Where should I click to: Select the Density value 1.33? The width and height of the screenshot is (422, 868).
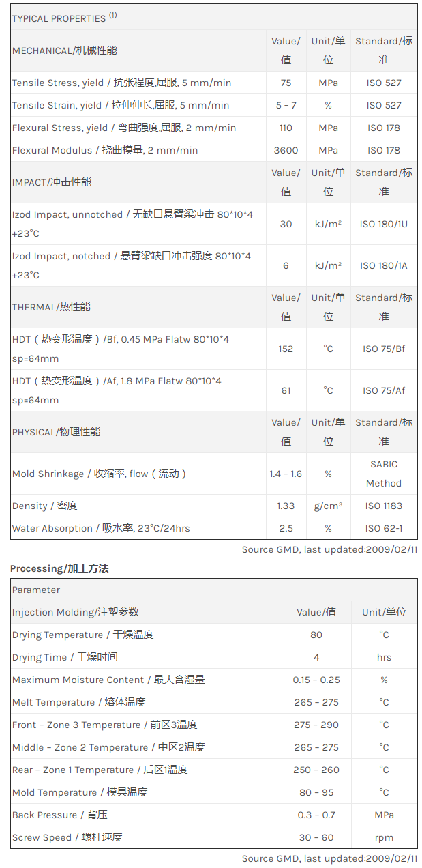[x=286, y=506]
